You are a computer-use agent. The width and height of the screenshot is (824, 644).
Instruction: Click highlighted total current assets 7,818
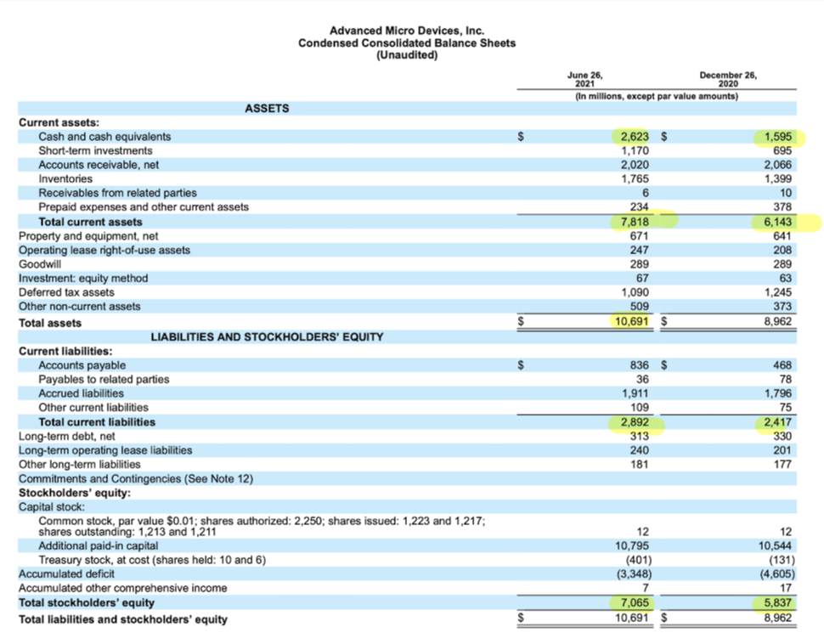[635, 222]
